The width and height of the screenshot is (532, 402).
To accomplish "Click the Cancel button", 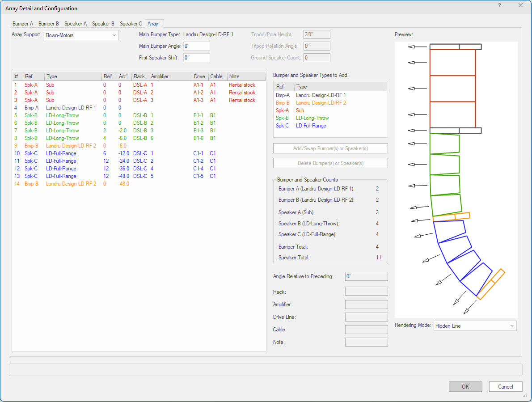I will click(506, 387).
